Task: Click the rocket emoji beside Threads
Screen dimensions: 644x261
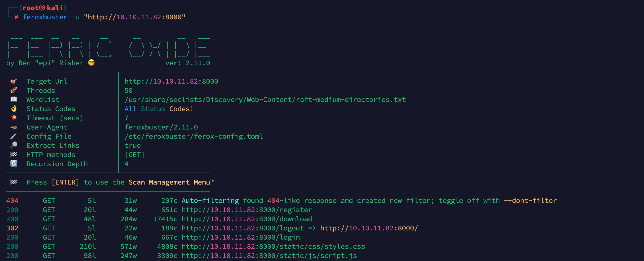Action: 14,90
